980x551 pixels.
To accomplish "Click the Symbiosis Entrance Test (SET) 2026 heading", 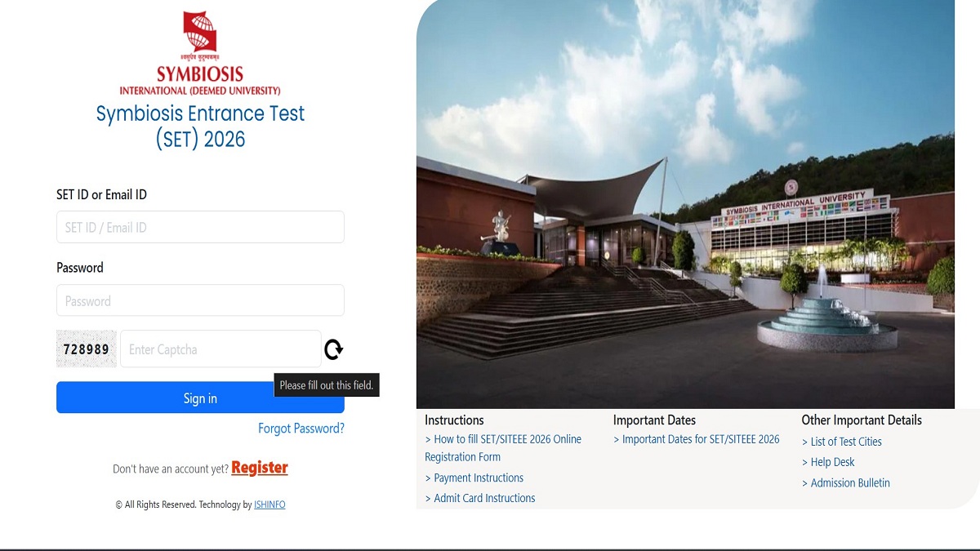I will (200, 126).
